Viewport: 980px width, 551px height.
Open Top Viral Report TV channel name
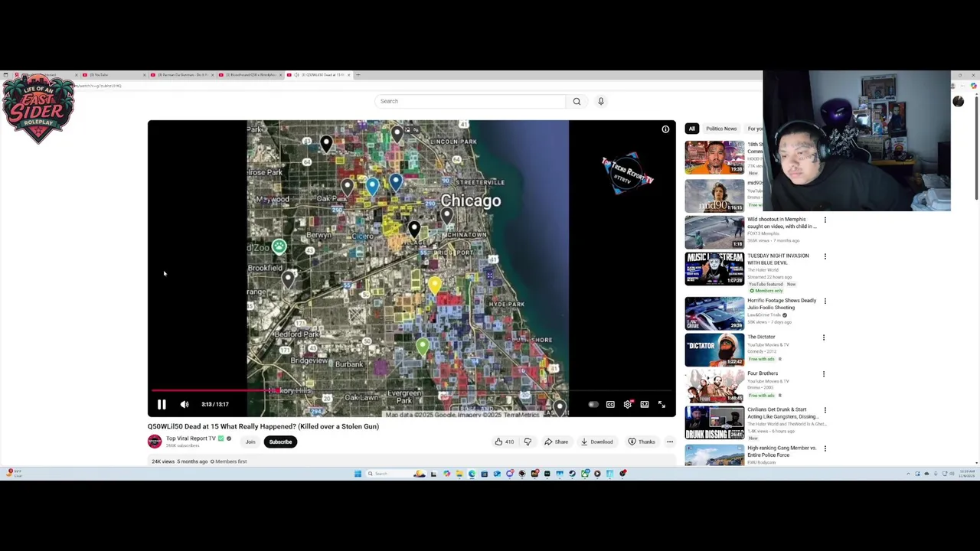coord(191,439)
